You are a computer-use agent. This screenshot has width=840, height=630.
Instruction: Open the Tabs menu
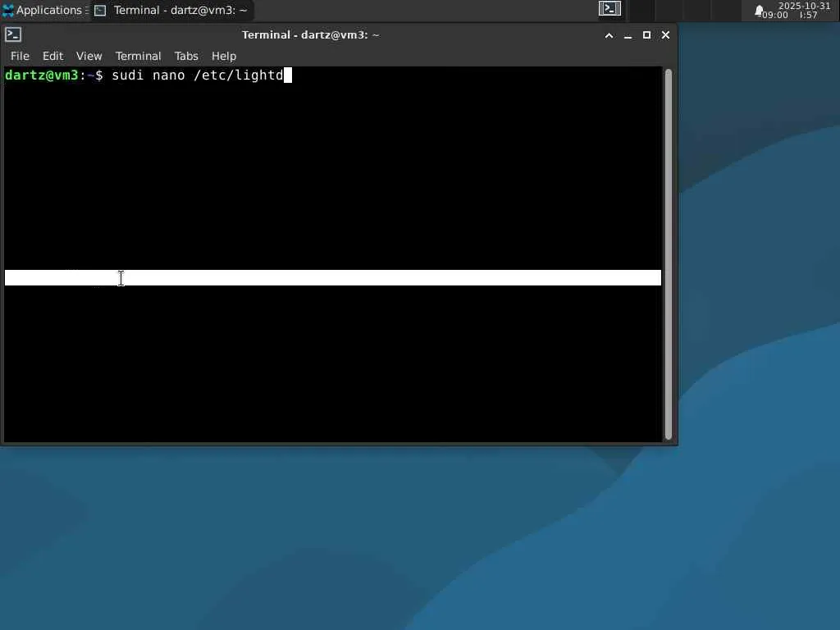pyautogui.click(x=186, y=56)
